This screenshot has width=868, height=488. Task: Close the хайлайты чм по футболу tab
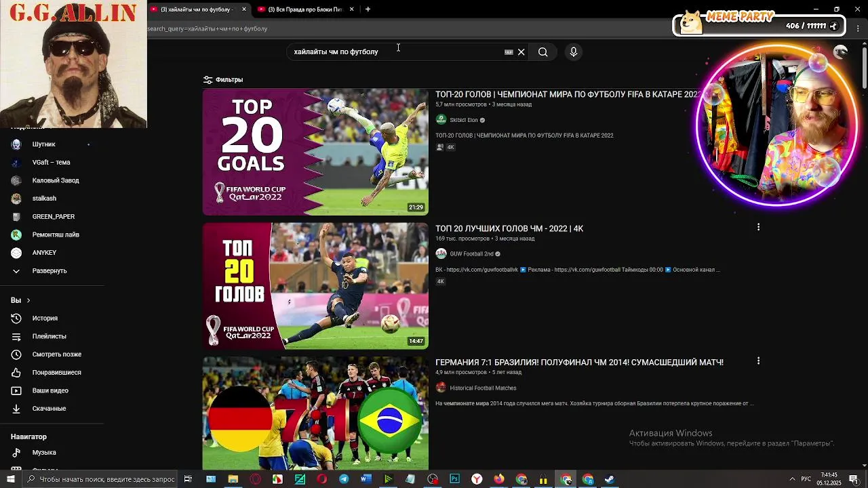tap(244, 9)
